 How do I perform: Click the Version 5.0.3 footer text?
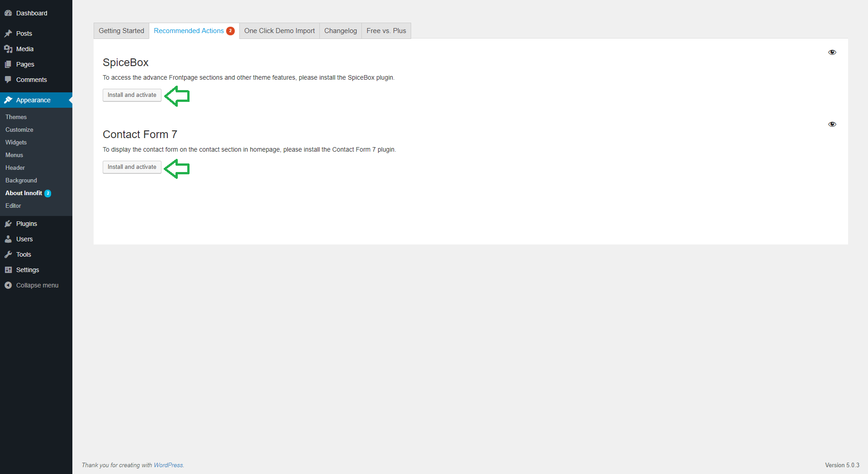coord(842,465)
